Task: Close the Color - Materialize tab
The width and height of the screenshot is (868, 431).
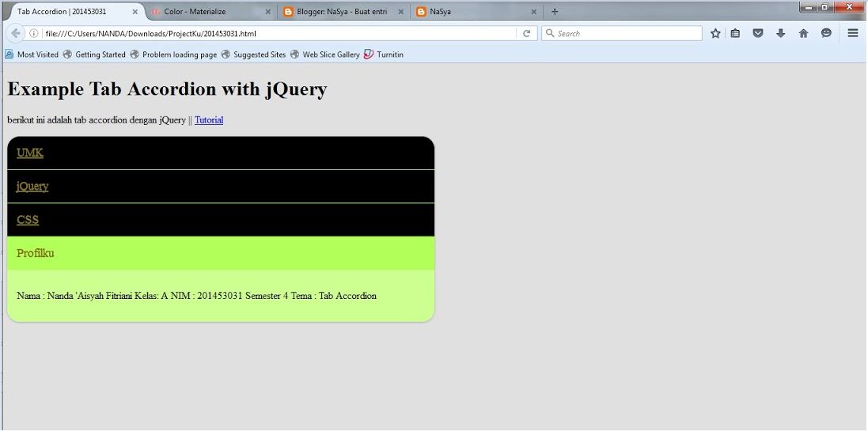Action: 268,11
